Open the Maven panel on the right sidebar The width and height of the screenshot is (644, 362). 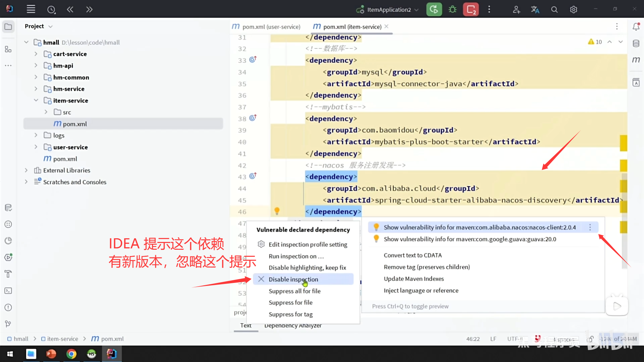(x=636, y=60)
